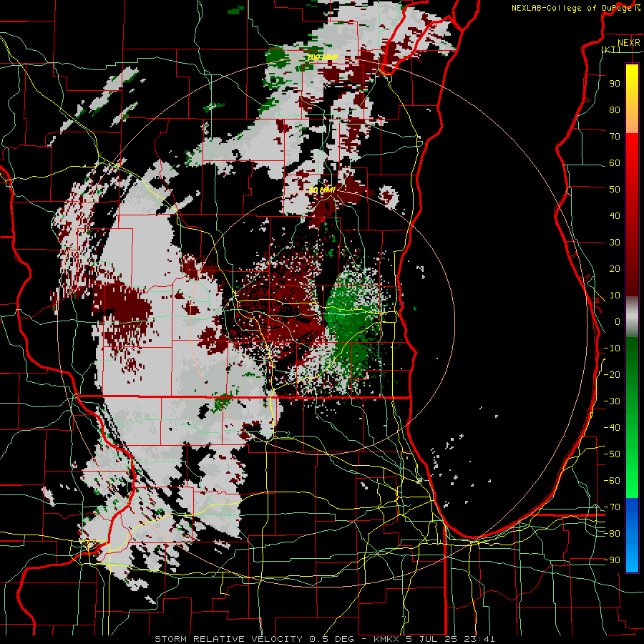The width and height of the screenshot is (644, 644).
Task: Click the -60 value on the velocity scale
Action: coord(612,481)
